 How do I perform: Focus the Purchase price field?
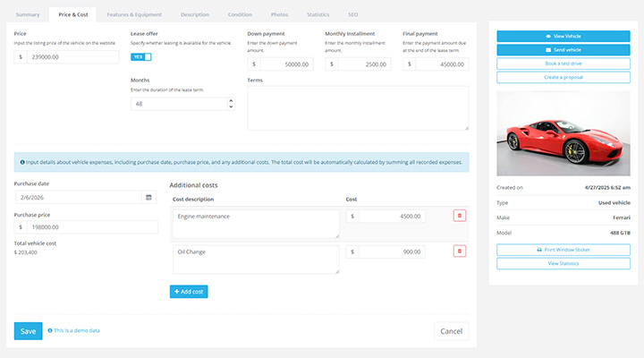pyautogui.click(x=92, y=227)
